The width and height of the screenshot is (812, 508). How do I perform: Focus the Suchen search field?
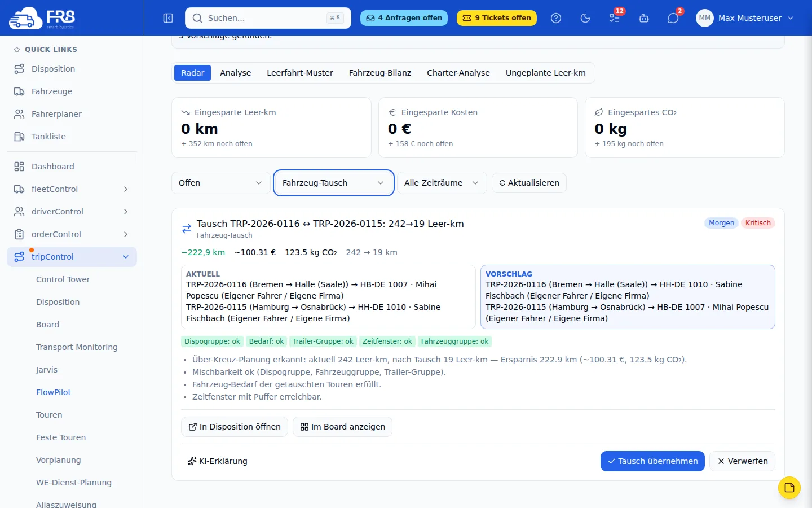[268, 18]
